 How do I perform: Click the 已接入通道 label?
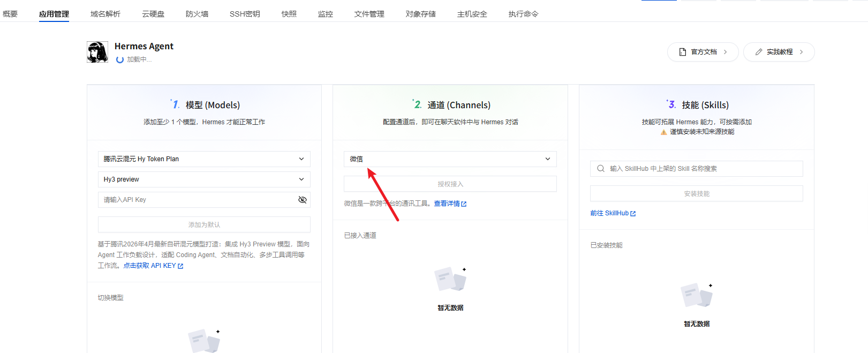(360, 236)
